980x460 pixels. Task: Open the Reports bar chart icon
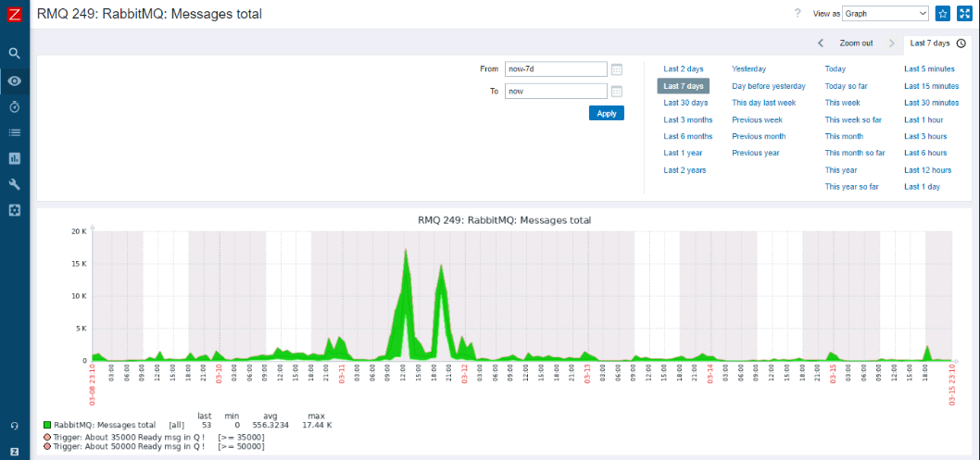pyautogui.click(x=14, y=158)
